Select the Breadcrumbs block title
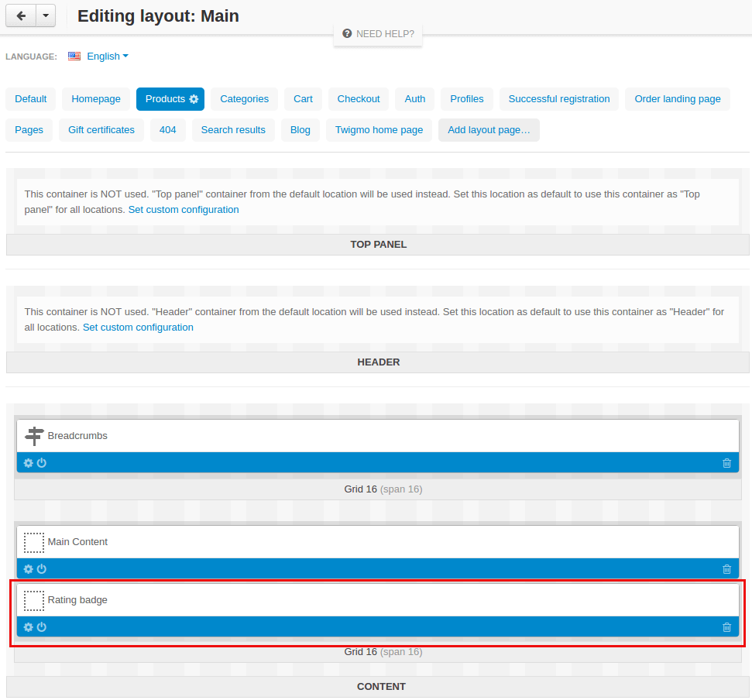752x700 pixels. 77,436
